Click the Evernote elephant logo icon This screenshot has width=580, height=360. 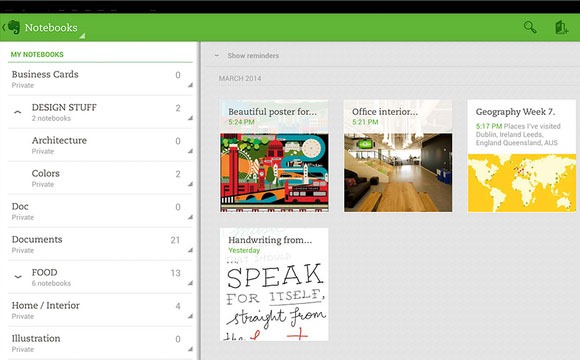pos(14,27)
